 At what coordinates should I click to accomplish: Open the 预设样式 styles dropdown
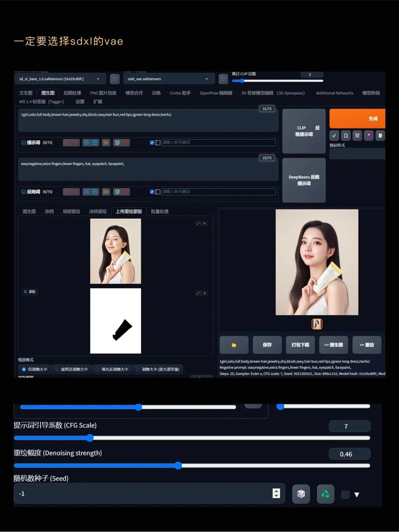[x=357, y=154]
